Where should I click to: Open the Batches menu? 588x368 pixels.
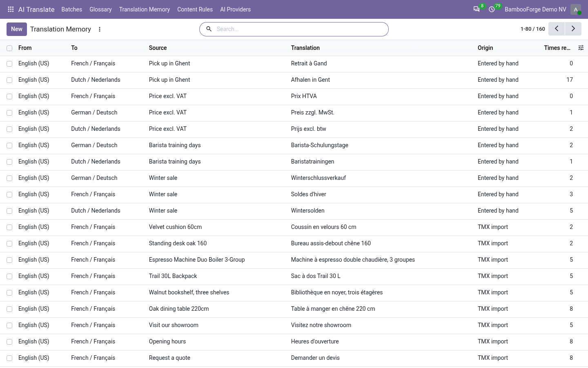pyautogui.click(x=72, y=9)
